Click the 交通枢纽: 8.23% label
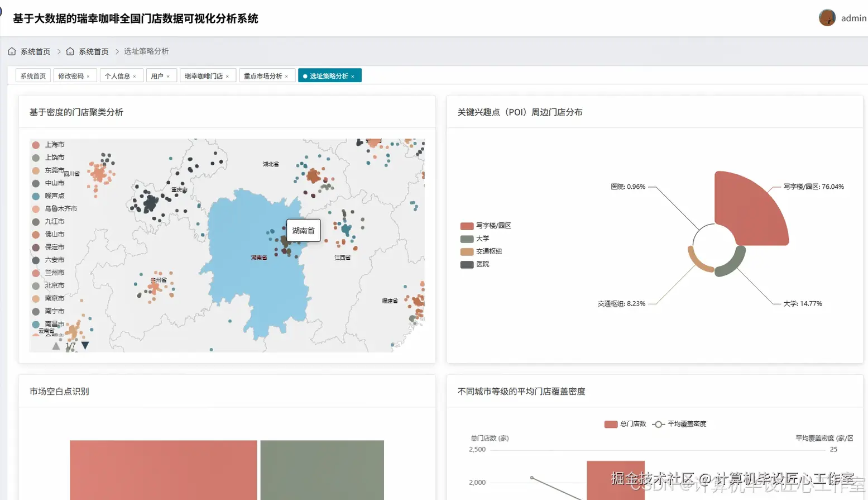The width and height of the screenshot is (868, 500). (621, 304)
